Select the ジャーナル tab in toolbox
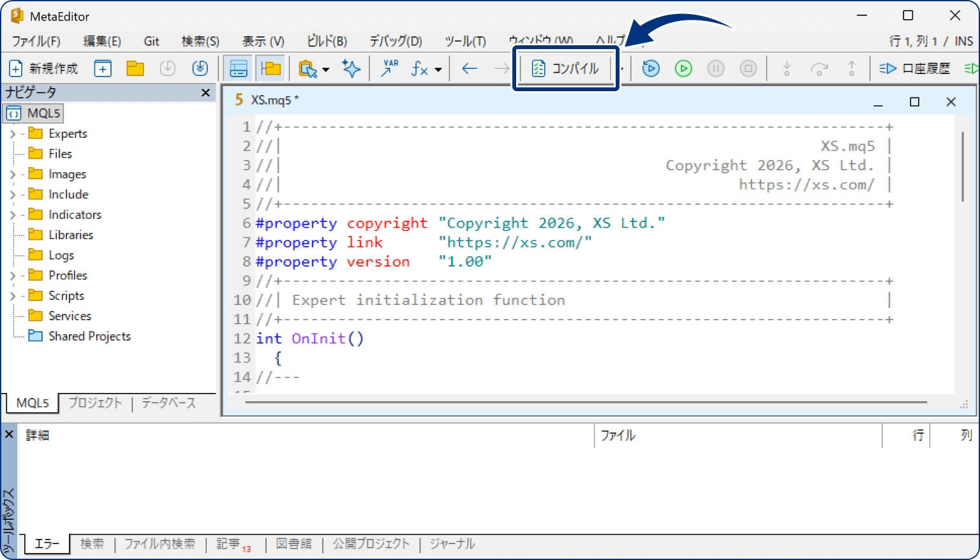Viewport: 980px width, 560px height. point(452,544)
